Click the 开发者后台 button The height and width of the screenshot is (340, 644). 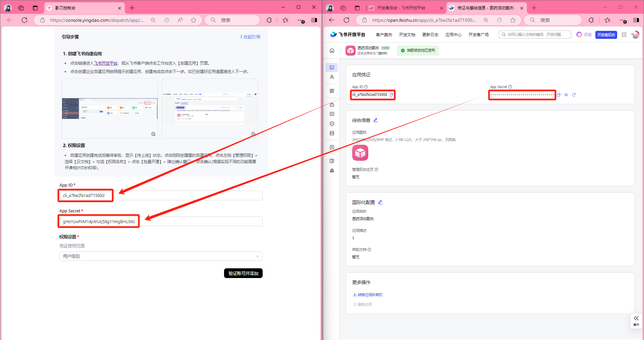tap(606, 35)
